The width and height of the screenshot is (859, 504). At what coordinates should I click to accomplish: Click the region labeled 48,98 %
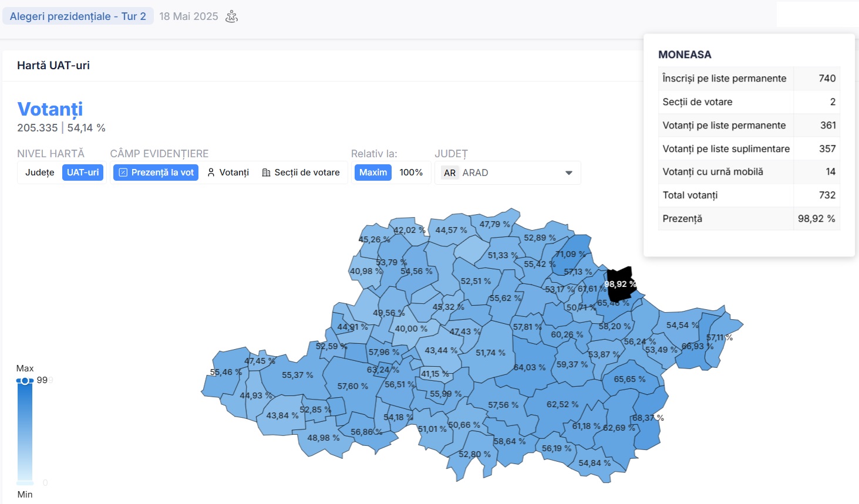(324, 438)
